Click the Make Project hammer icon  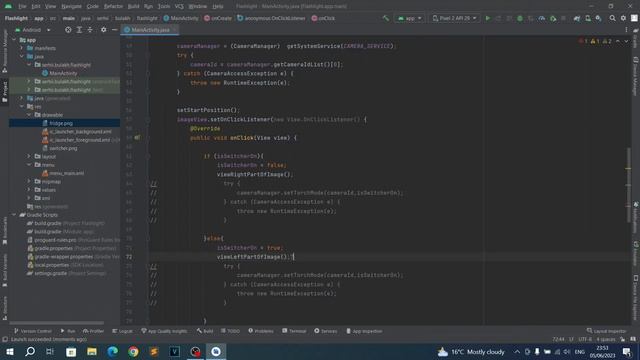point(385,18)
